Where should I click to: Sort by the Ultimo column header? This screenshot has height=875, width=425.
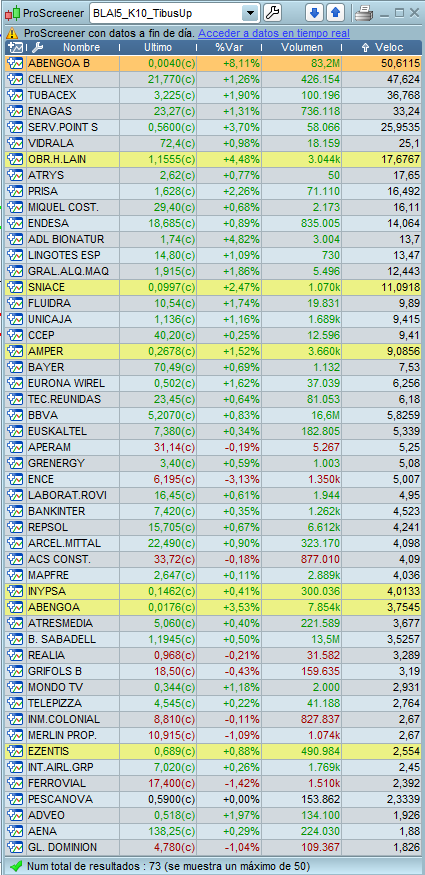pos(158,47)
